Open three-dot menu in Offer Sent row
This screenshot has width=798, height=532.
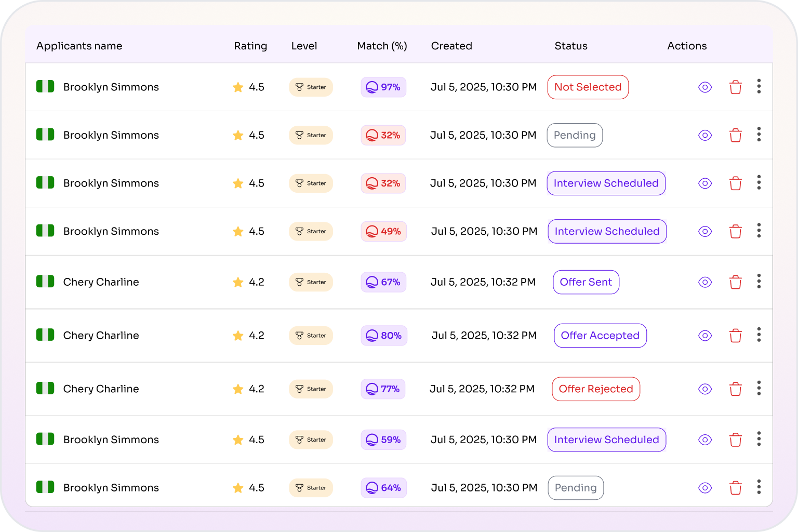(x=759, y=281)
